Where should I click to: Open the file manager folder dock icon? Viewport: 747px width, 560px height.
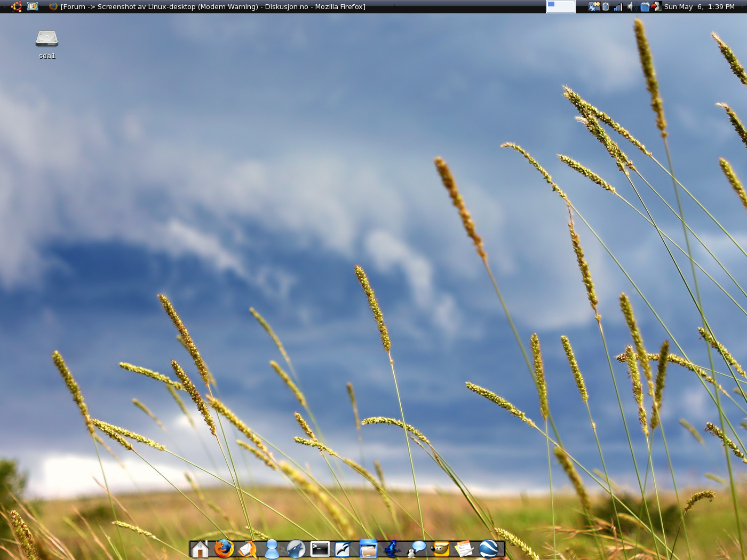[368, 548]
